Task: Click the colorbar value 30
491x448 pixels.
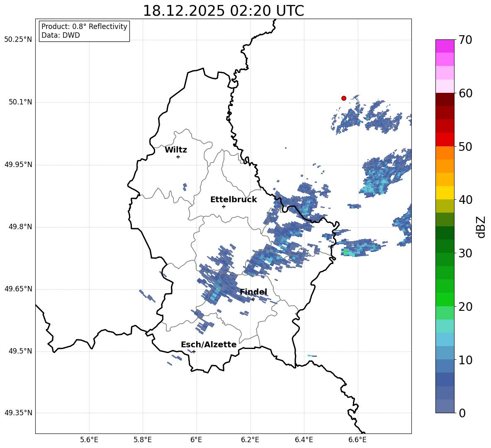Action: (x=465, y=253)
